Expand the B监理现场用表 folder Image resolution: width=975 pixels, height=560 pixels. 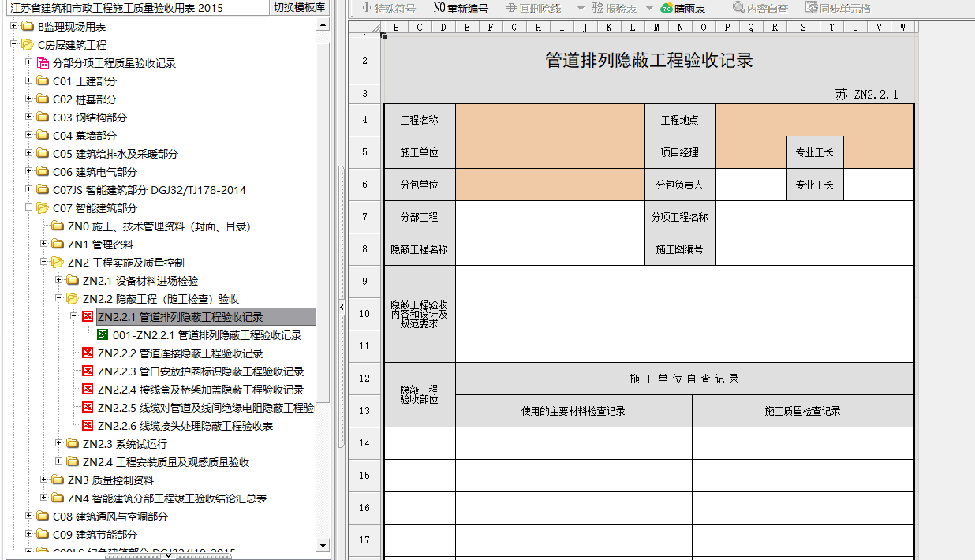click(x=14, y=27)
